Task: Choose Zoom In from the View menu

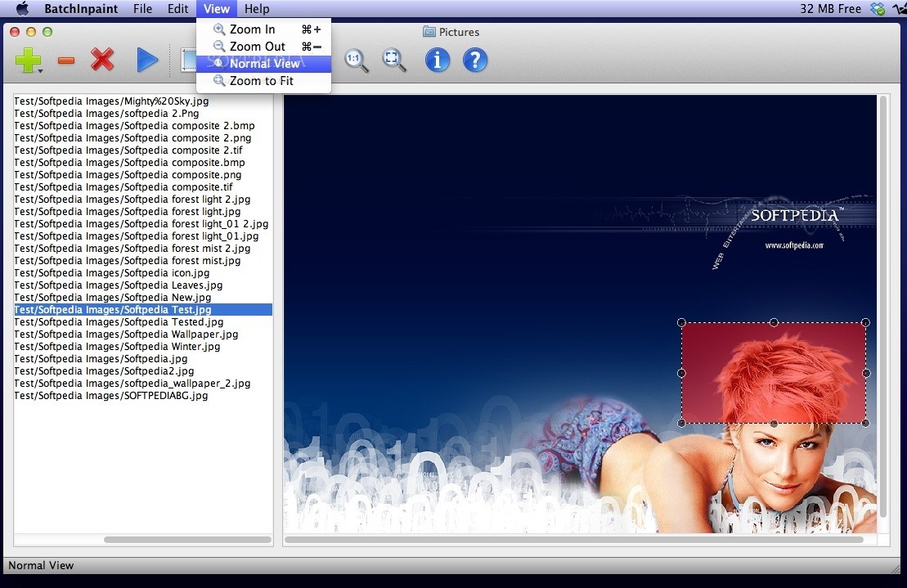Action: [252, 29]
